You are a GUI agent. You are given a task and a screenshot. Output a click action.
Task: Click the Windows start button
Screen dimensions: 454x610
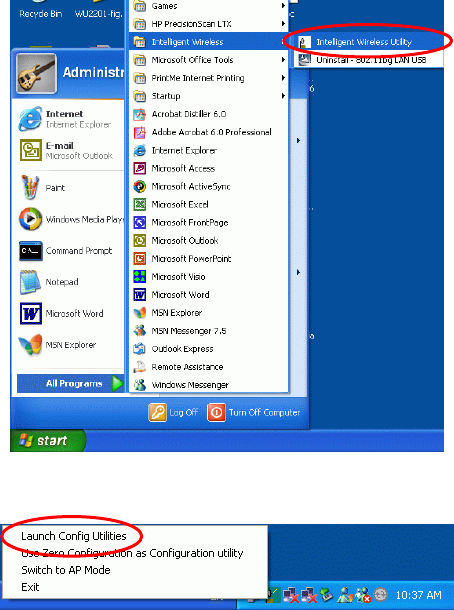pos(47,440)
